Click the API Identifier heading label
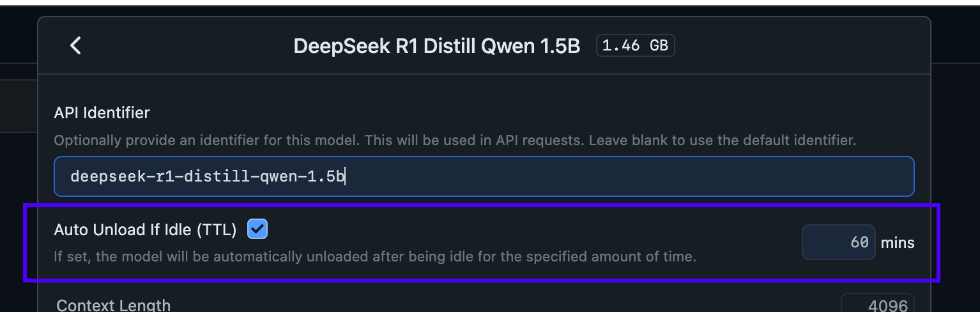This screenshot has width=980, height=317. point(102,112)
